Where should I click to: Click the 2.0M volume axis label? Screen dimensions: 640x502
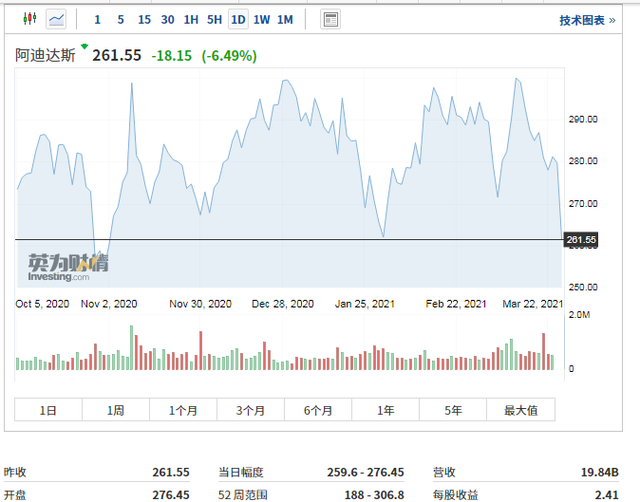579,315
